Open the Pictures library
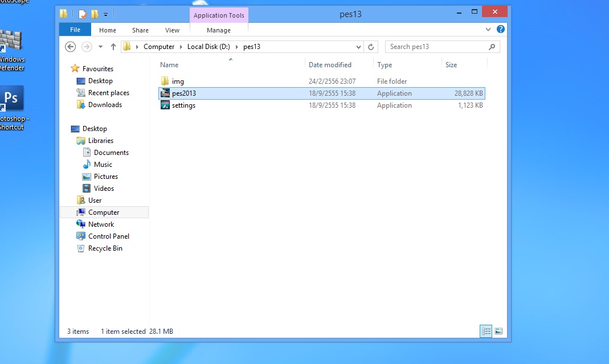 click(x=105, y=177)
